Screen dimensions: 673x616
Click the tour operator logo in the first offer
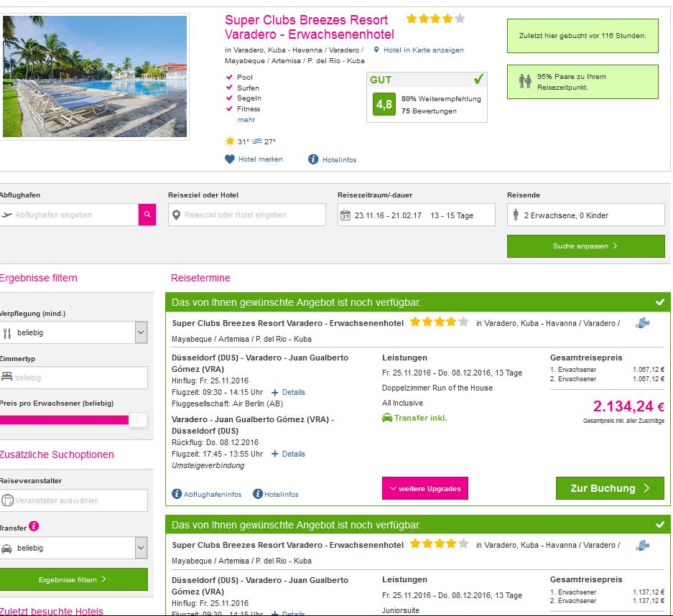point(643,322)
